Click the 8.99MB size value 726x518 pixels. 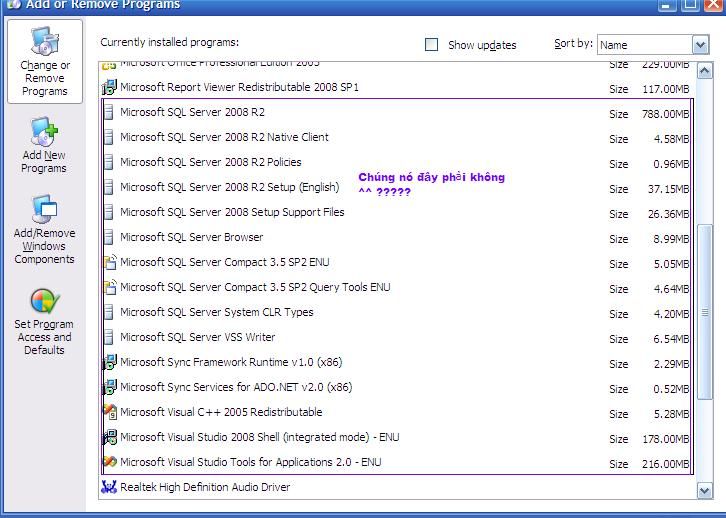point(671,239)
